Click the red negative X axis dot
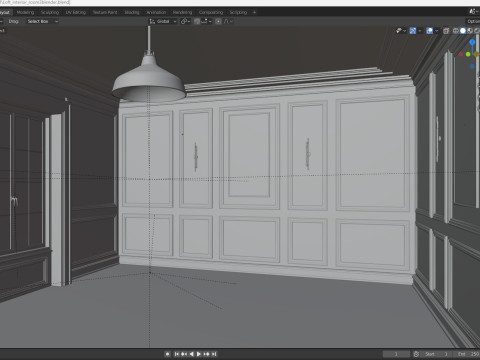This screenshot has width=480, height=360. 461,54
